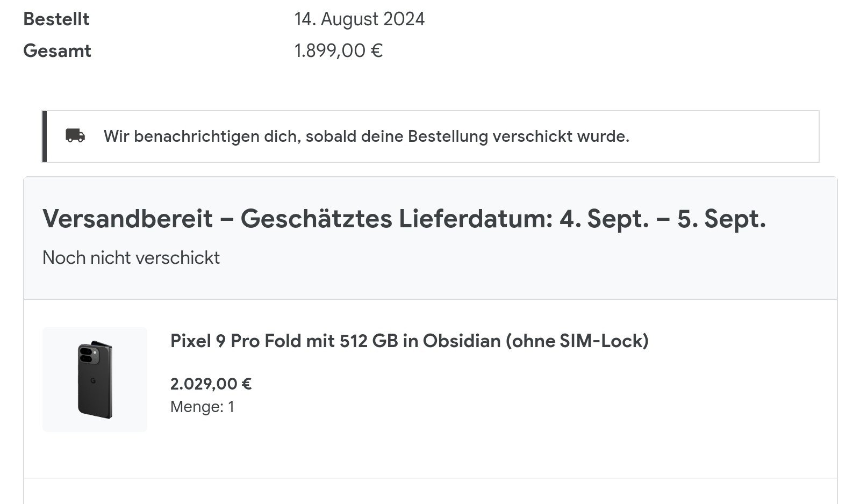
Task: Click the dark accent bar of the notice
Action: click(45, 136)
